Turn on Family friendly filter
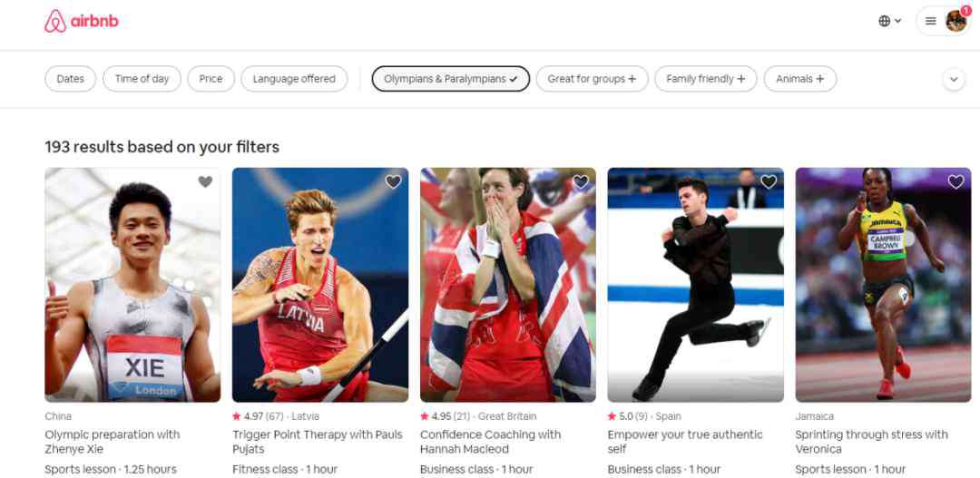980x478 pixels. pos(706,79)
